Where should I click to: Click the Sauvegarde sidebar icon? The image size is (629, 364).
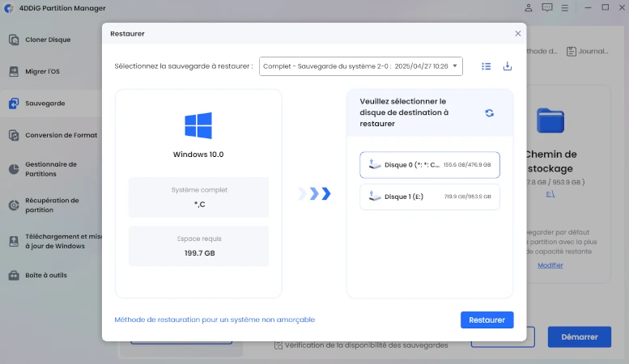click(14, 104)
